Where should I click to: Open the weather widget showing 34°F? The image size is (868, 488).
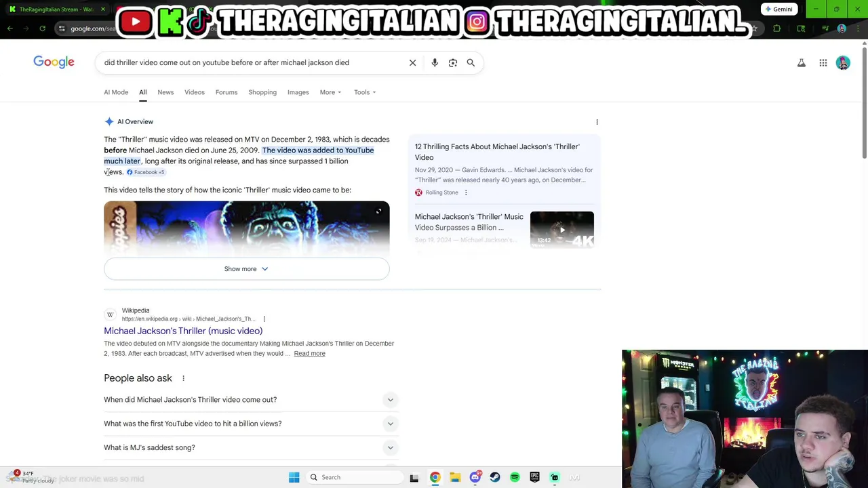pyautogui.click(x=31, y=477)
